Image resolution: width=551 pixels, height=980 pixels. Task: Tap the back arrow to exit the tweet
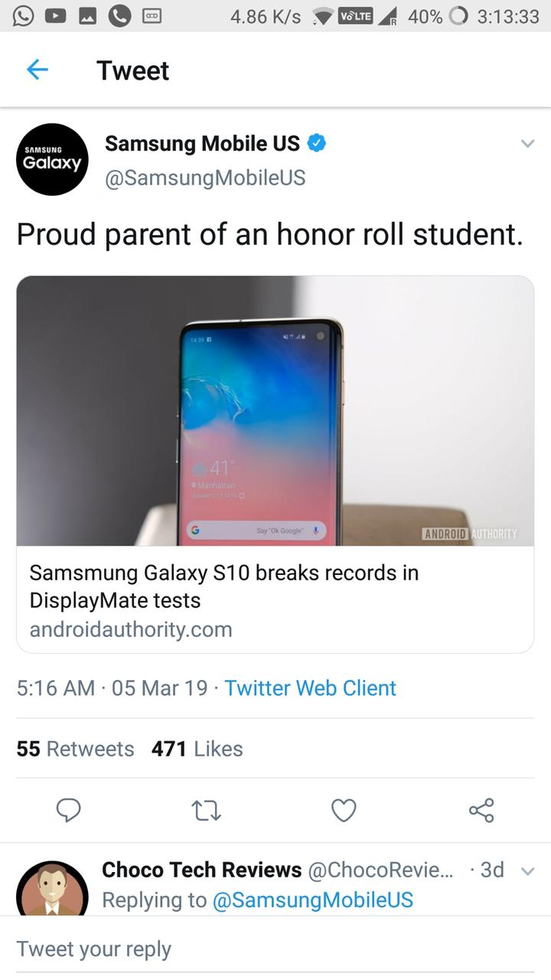pos(37,69)
